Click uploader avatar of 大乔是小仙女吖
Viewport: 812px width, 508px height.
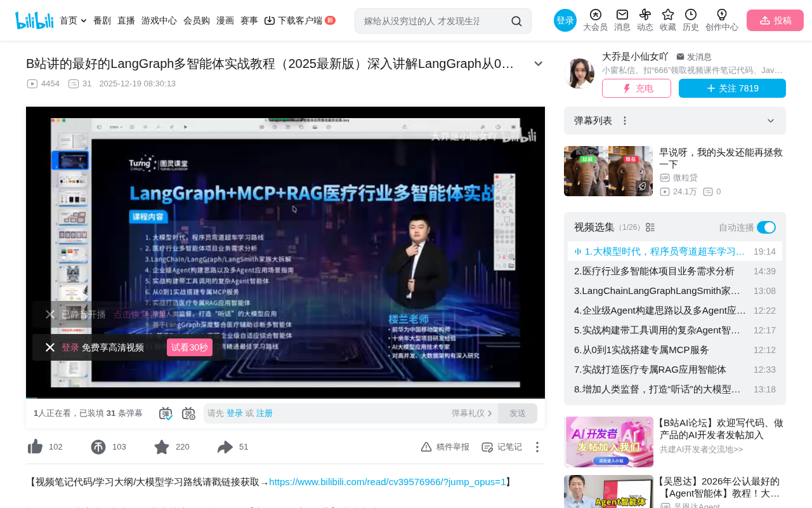[x=579, y=74]
